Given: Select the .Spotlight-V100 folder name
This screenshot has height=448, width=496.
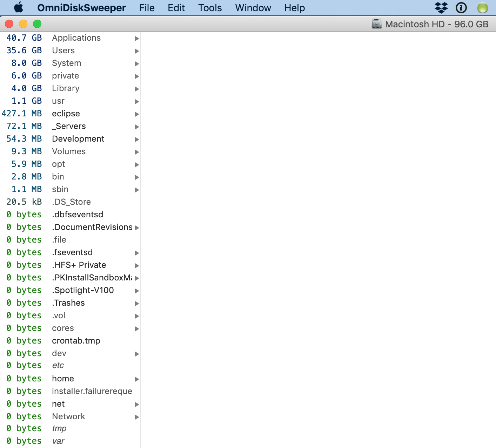Looking at the screenshot, I should (x=83, y=290).
